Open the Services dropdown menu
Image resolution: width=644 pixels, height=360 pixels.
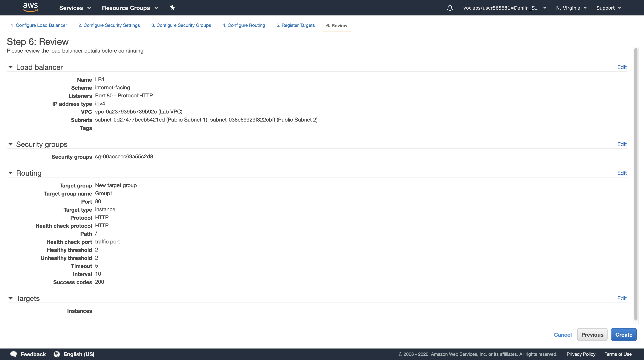pyautogui.click(x=75, y=8)
